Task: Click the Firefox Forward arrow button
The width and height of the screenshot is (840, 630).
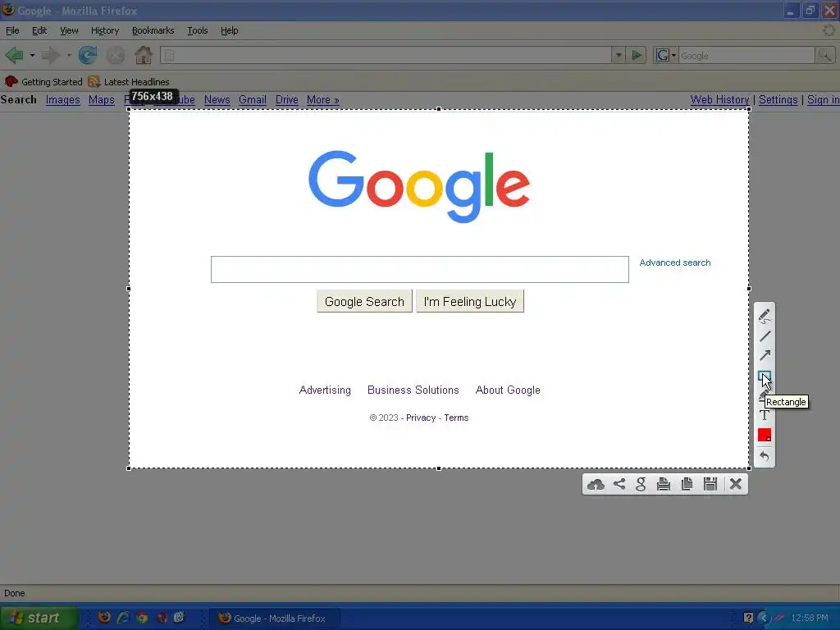Action: tap(51, 55)
